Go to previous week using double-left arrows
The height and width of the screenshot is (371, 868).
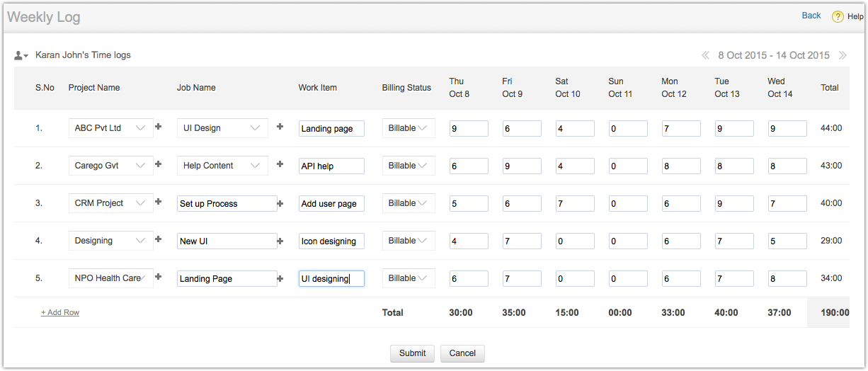pos(705,55)
